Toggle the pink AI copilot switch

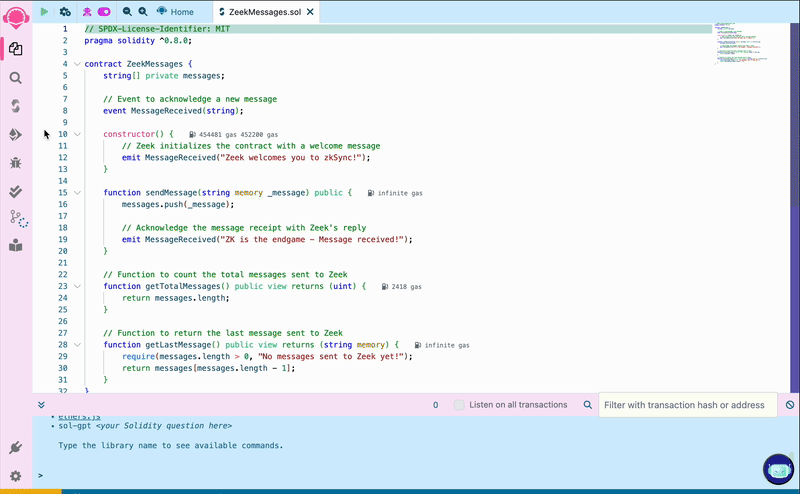pyautogui.click(x=104, y=11)
